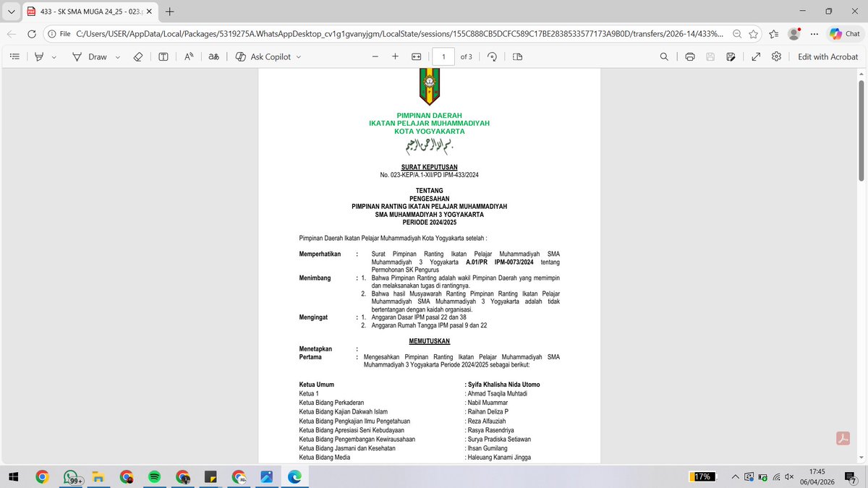
Task: Close the 433 - SK SMA MUGA tab
Action: pos(148,12)
